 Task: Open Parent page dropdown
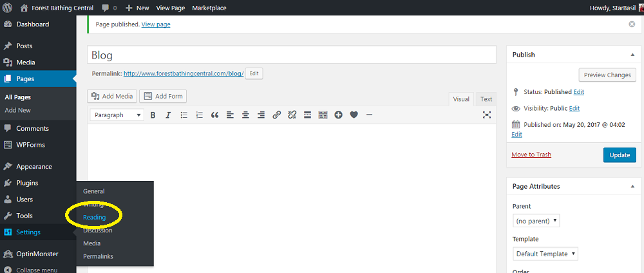tap(536, 221)
